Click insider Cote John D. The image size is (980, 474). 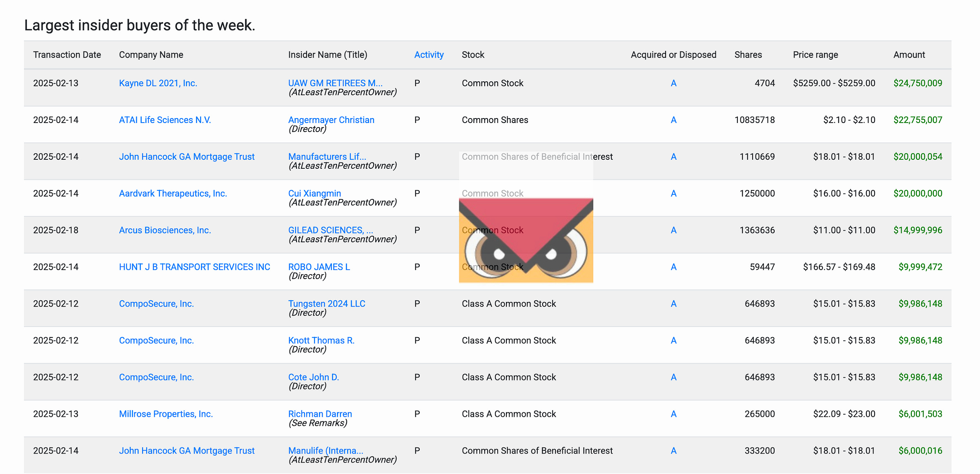tap(314, 378)
